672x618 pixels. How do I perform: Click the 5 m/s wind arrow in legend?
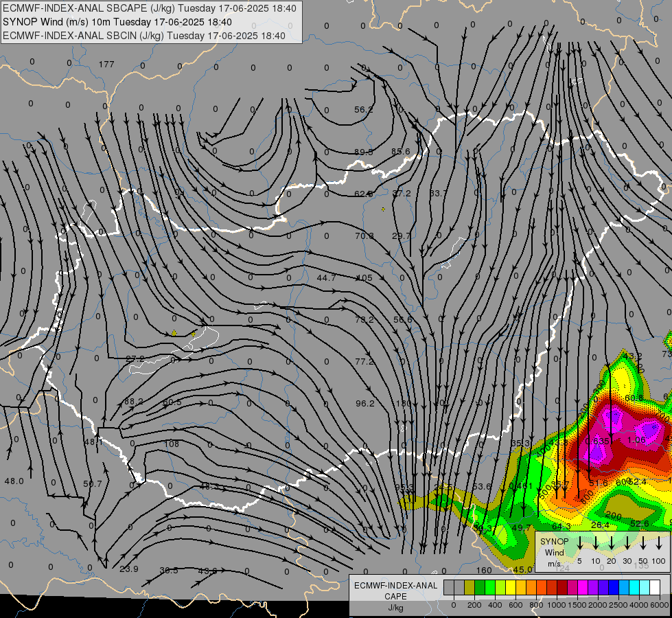click(580, 543)
